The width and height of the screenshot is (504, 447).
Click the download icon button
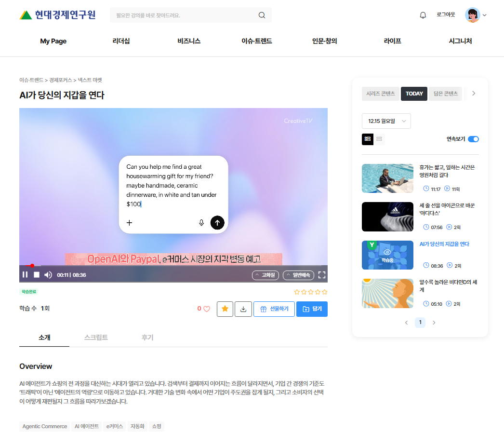tap(243, 309)
